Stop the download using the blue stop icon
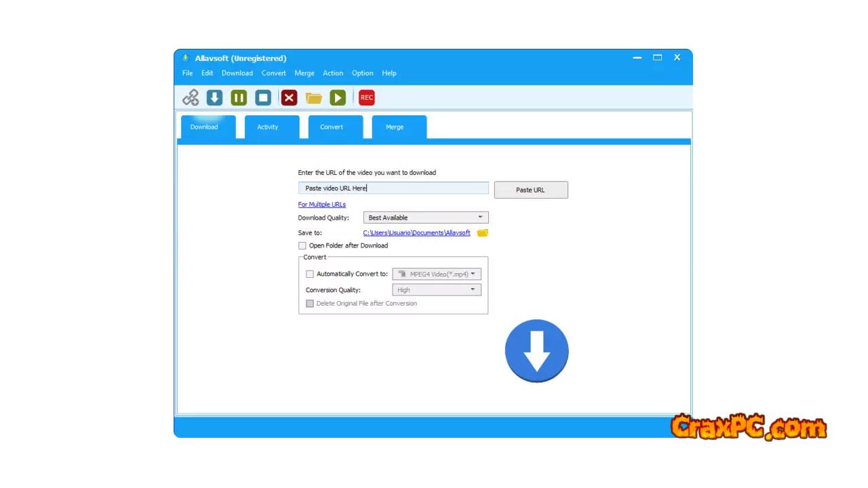The image size is (868, 488). coord(263,98)
